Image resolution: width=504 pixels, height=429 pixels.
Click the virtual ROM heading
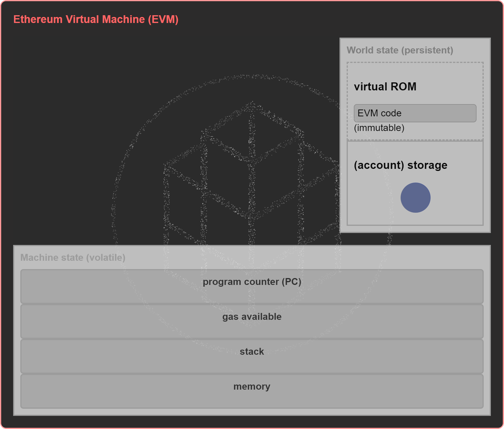pos(385,87)
